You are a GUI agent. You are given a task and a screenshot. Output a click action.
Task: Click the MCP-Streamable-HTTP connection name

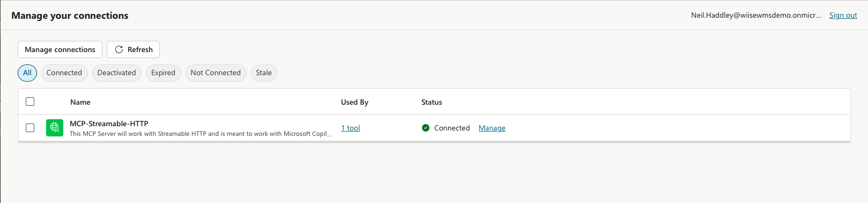(109, 124)
